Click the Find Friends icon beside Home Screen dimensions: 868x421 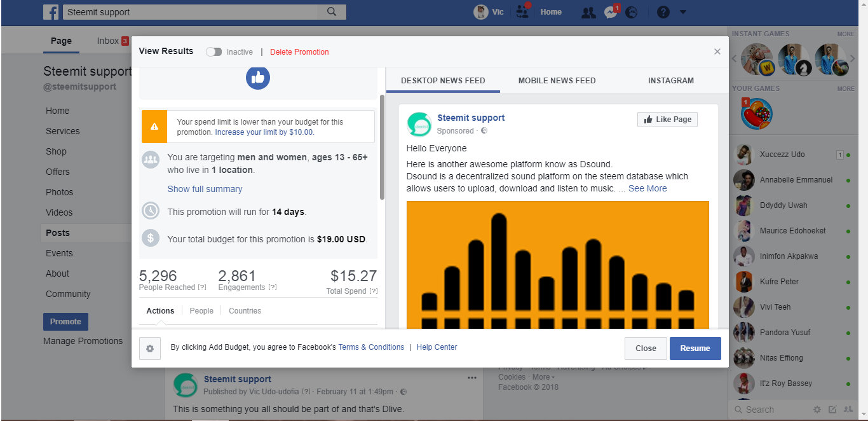pos(523,11)
